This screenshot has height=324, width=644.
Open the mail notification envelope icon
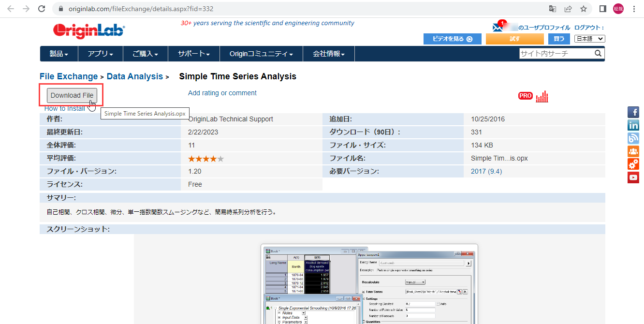coord(498,27)
